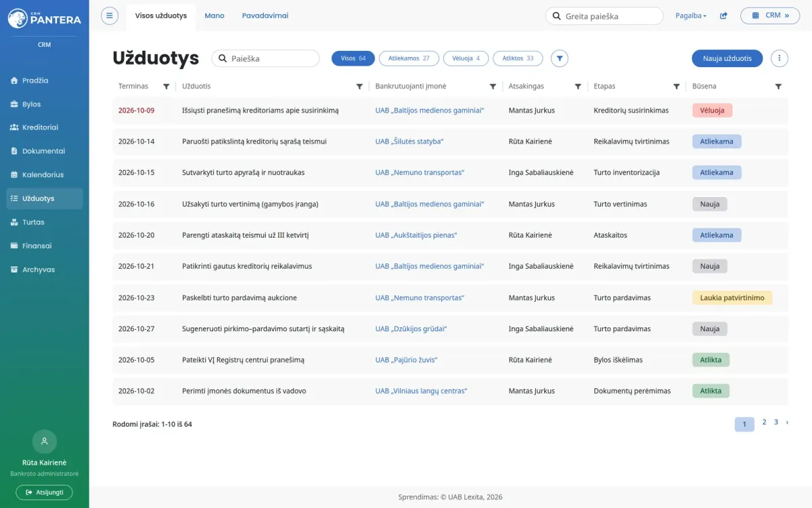Filter the Būsena column

pos(778,87)
